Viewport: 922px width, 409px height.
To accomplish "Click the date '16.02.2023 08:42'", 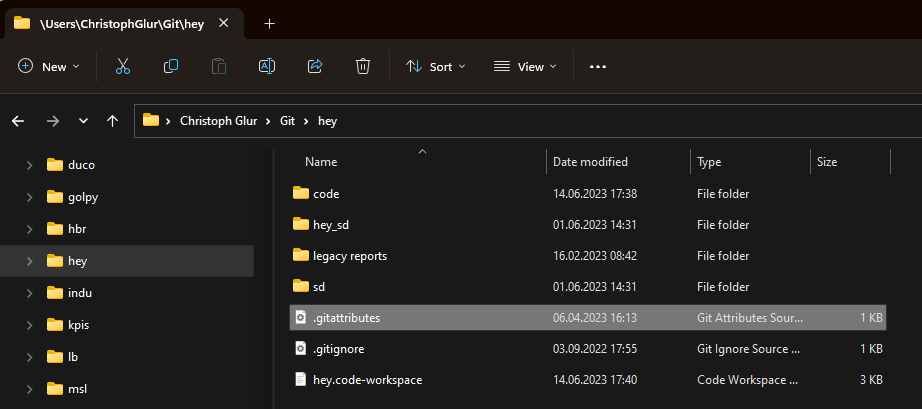I will pos(595,256).
